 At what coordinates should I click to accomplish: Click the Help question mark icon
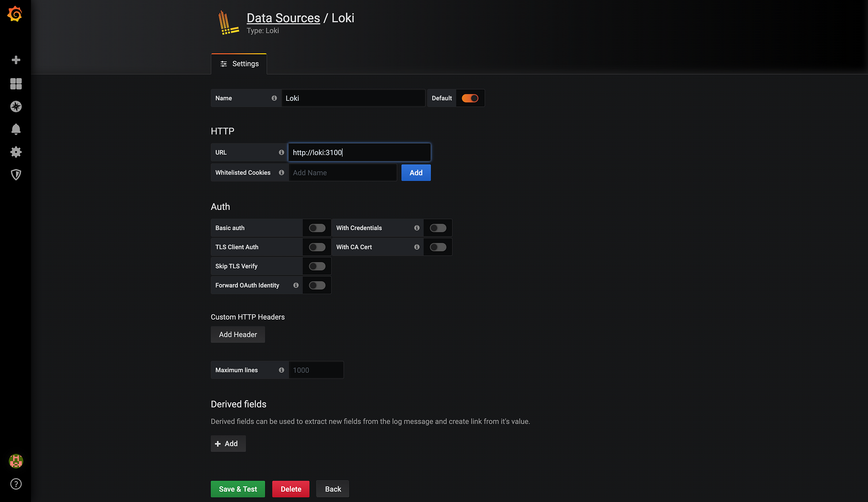[16, 484]
